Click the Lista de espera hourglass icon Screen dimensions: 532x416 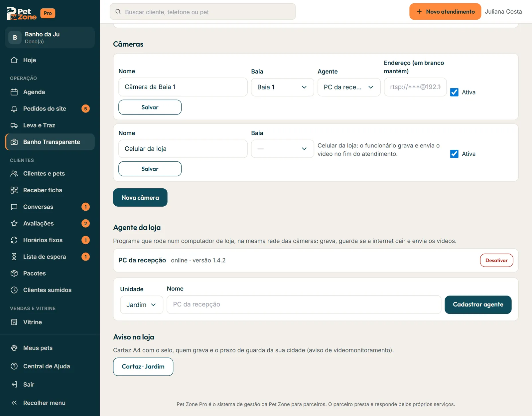[x=14, y=257]
